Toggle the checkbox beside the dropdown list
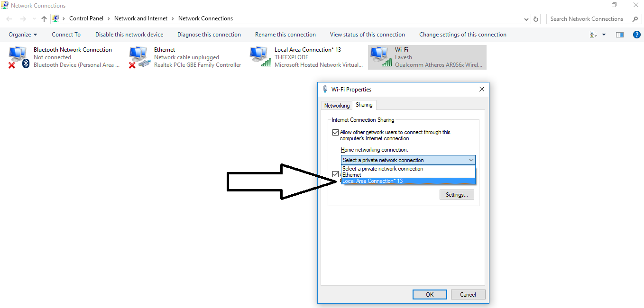This screenshot has width=644, height=308. pyautogui.click(x=335, y=174)
